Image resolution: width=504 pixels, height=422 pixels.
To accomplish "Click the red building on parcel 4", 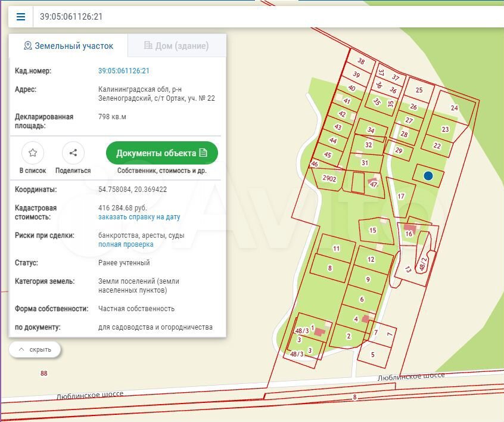I will pyautogui.click(x=365, y=318).
